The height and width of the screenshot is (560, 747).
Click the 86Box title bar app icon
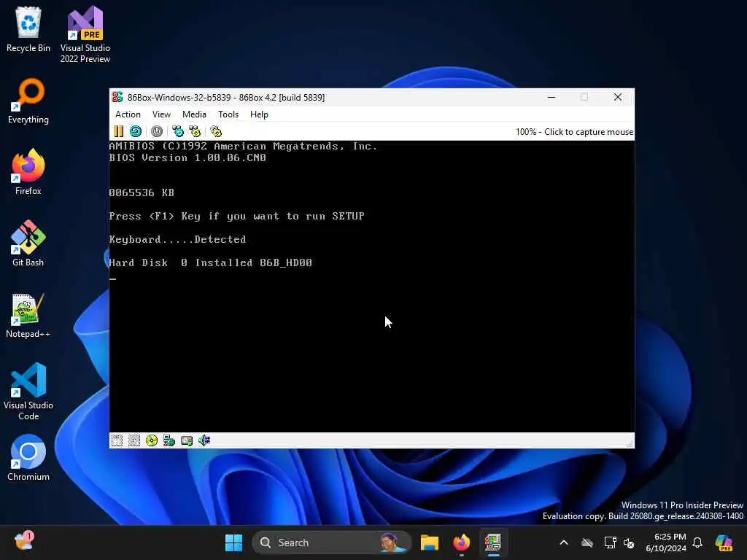(117, 97)
